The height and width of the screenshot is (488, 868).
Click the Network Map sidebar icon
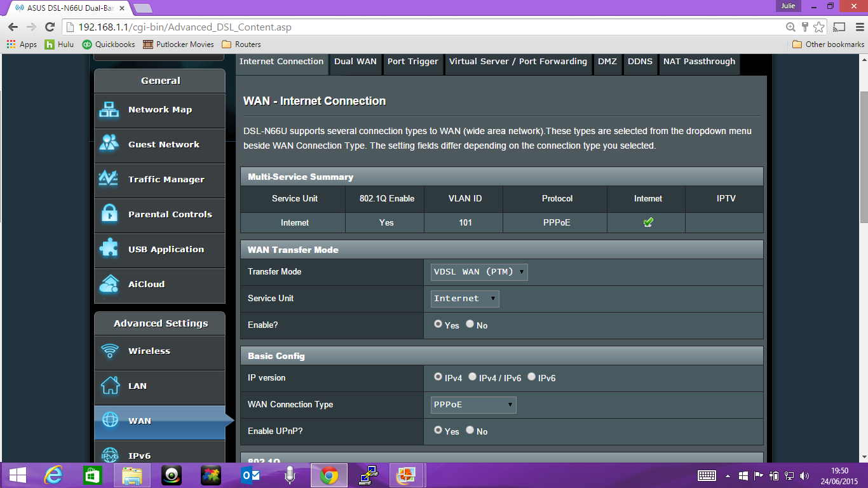(x=109, y=110)
